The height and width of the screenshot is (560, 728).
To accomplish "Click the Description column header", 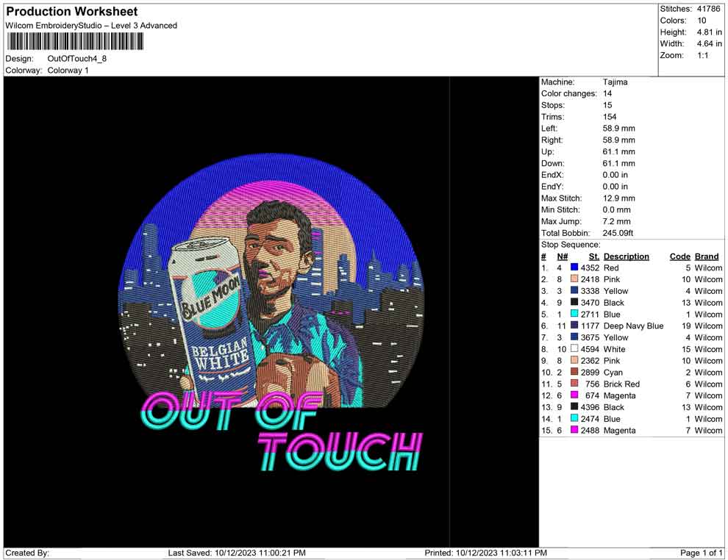I will 626,256.
